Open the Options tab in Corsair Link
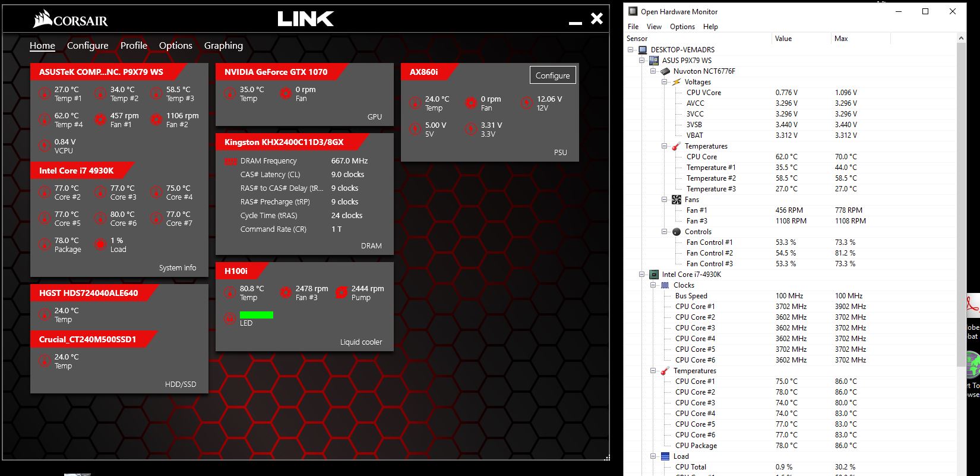980x476 pixels. click(x=176, y=46)
